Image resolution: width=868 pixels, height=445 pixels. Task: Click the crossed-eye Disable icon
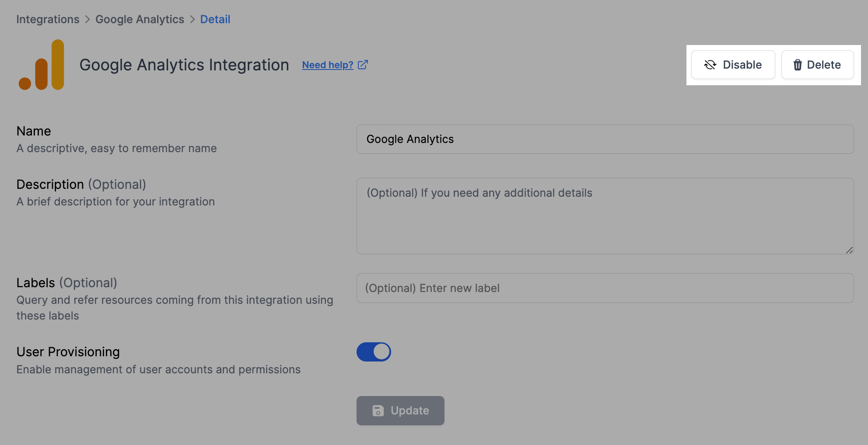click(710, 65)
